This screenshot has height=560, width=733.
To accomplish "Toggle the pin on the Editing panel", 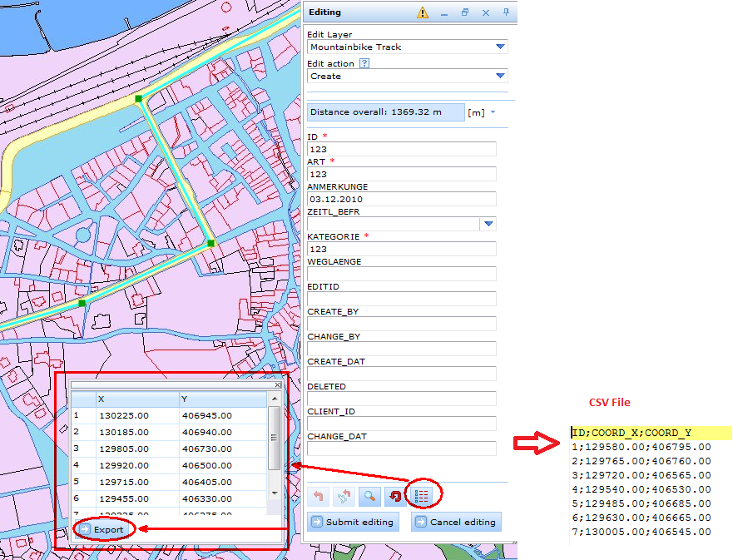I will tap(504, 12).
